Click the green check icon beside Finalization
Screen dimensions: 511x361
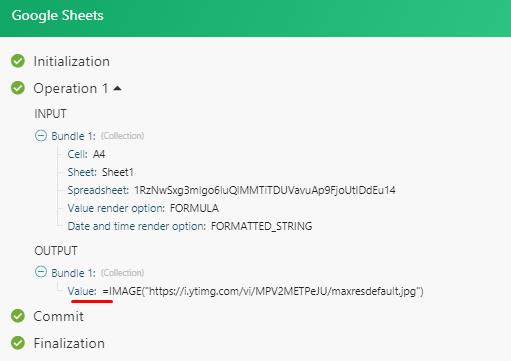(18, 343)
